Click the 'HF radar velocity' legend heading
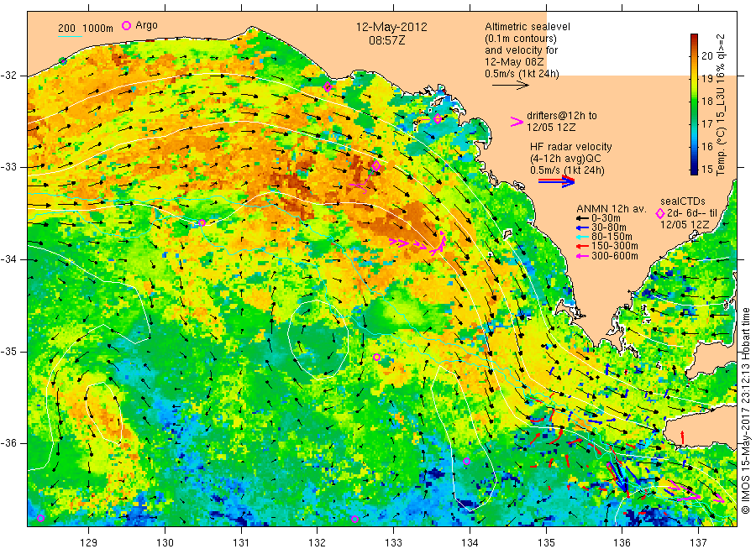 (x=571, y=147)
